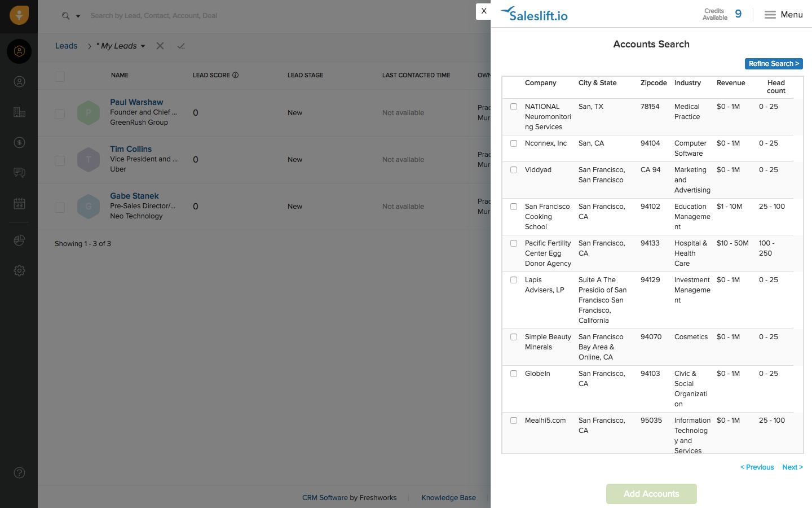Select Gabe Stanek lead row checkbox
The image size is (812, 508).
pyautogui.click(x=60, y=208)
